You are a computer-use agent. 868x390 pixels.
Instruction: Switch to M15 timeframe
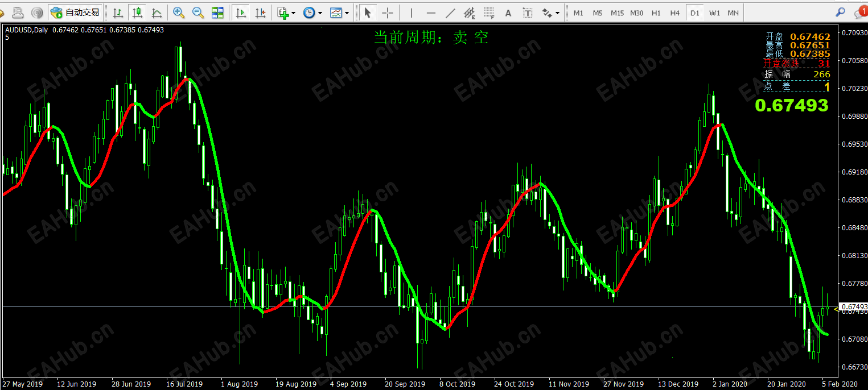[617, 13]
